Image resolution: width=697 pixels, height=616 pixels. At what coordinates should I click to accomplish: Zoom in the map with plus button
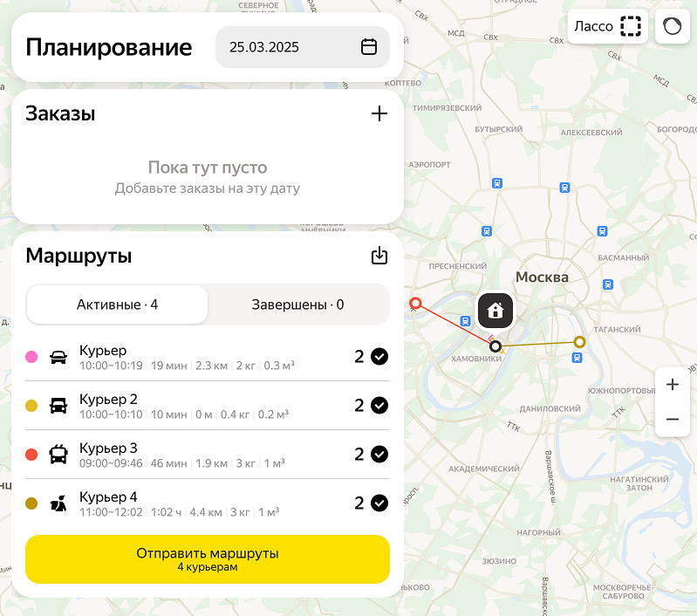click(x=672, y=385)
